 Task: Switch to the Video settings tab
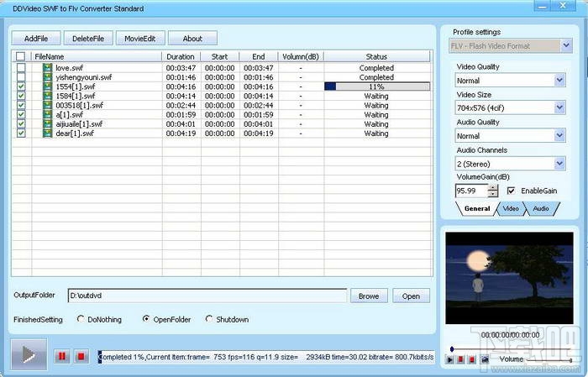click(511, 209)
